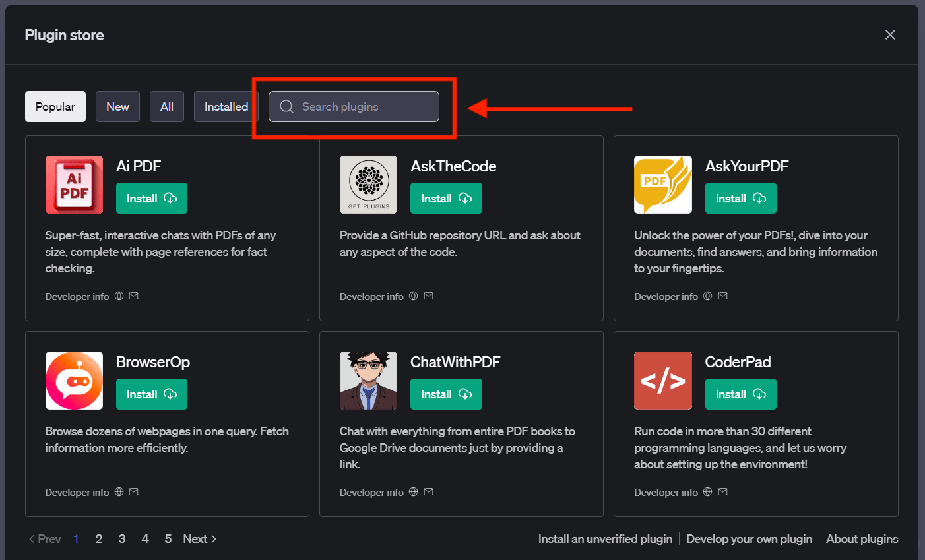Switch to the Popular tab
This screenshot has height=560, width=925.
[x=55, y=107]
